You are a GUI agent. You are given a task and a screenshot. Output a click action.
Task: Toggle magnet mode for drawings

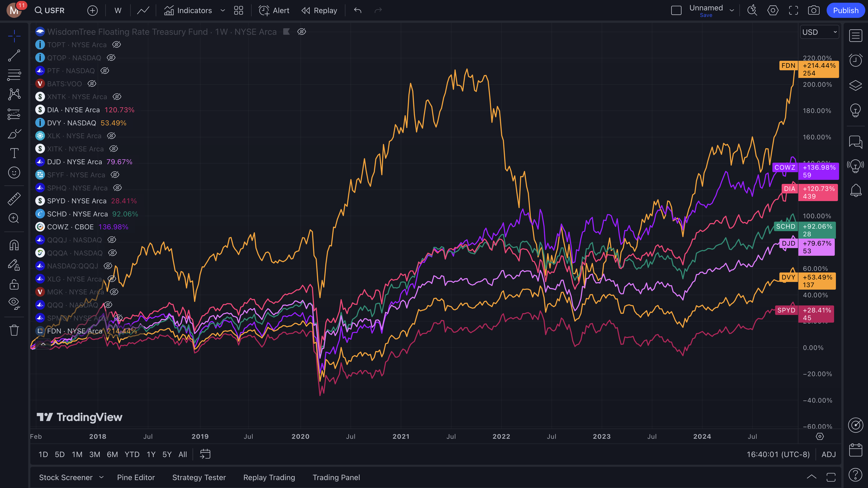point(14,245)
